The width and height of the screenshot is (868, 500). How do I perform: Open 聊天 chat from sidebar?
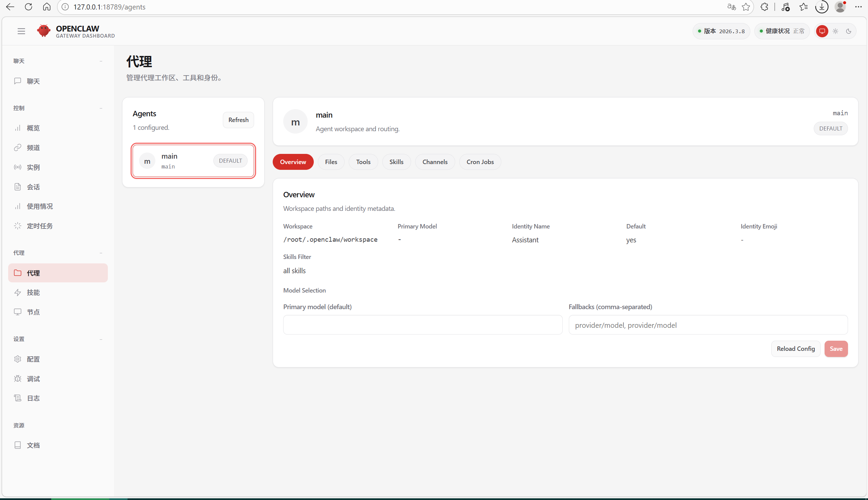[x=33, y=81]
